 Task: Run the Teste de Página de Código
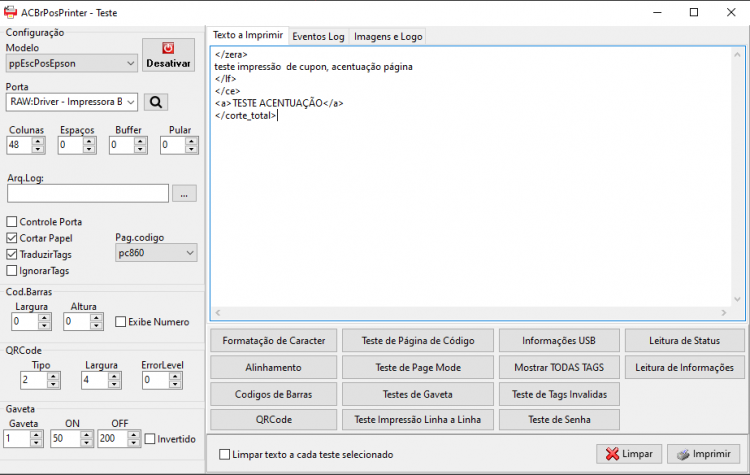(418, 341)
